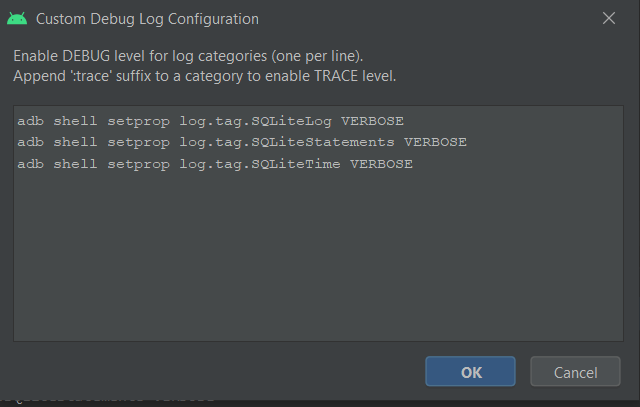Click the Android icon in title bar

[16, 19]
